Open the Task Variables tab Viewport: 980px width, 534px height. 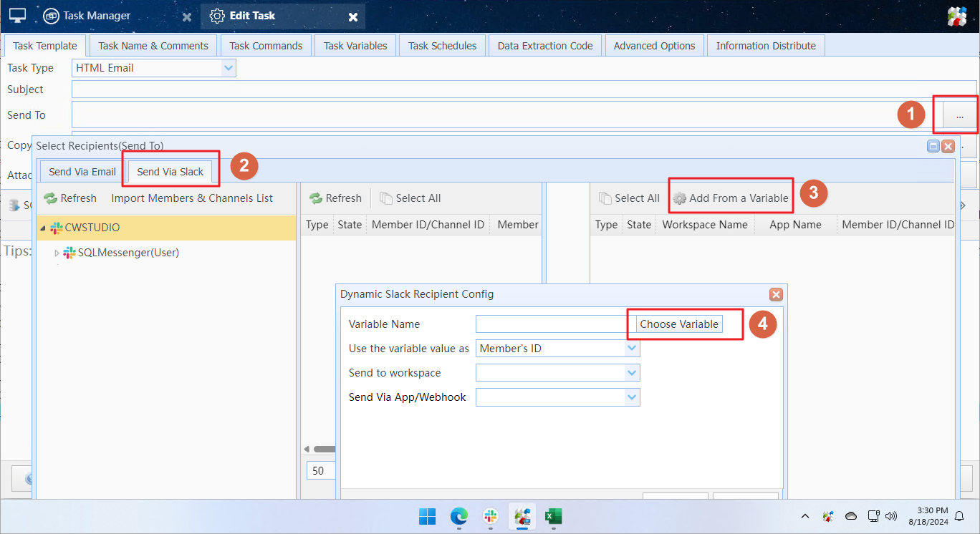coord(355,46)
